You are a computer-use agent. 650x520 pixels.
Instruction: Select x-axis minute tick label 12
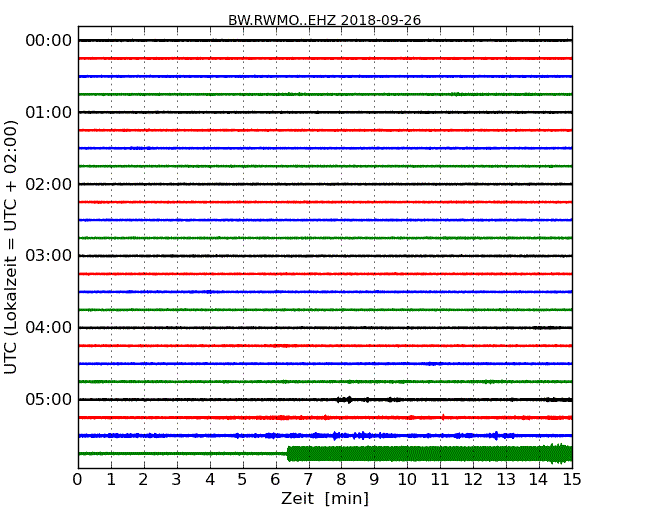[x=473, y=480]
